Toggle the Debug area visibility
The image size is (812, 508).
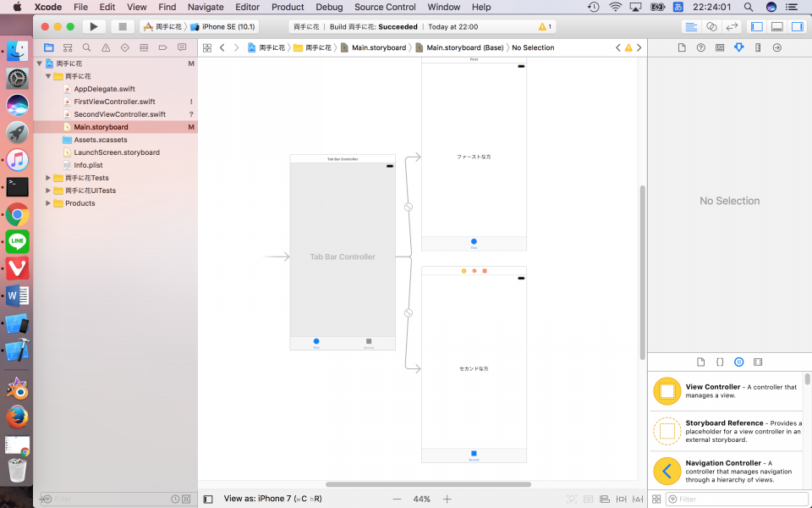[777, 26]
